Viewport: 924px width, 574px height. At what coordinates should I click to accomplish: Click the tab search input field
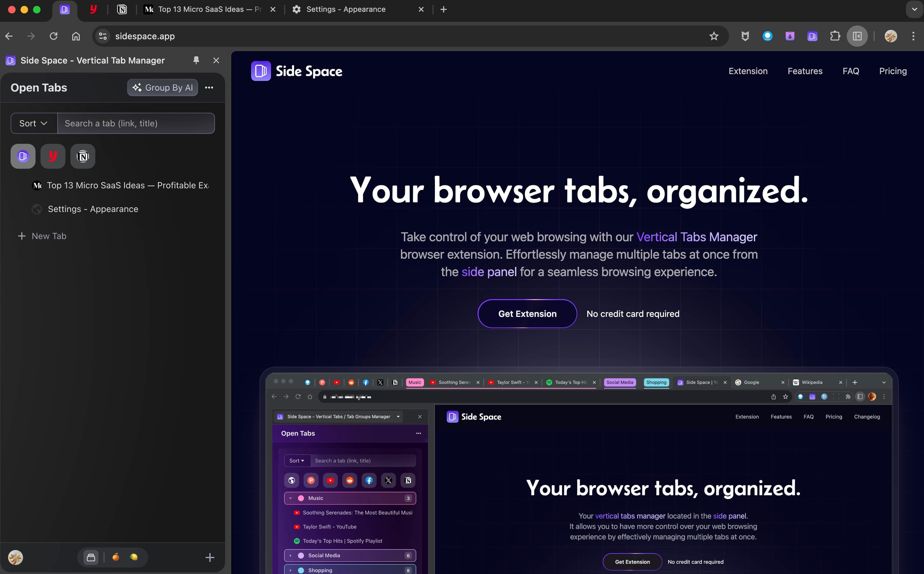136,123
